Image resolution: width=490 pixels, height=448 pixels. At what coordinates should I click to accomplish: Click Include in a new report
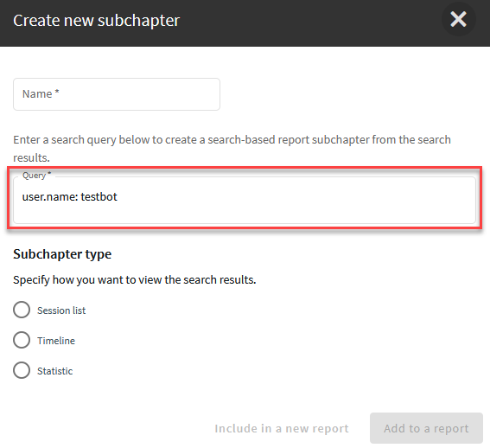[282, 428]
